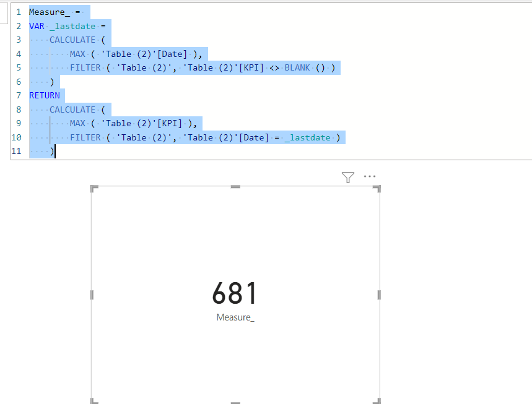The width and height of the screenshot is (532, 404).
Task: Click the BLANK function in line 5
Action: click(x=297, y=68)
